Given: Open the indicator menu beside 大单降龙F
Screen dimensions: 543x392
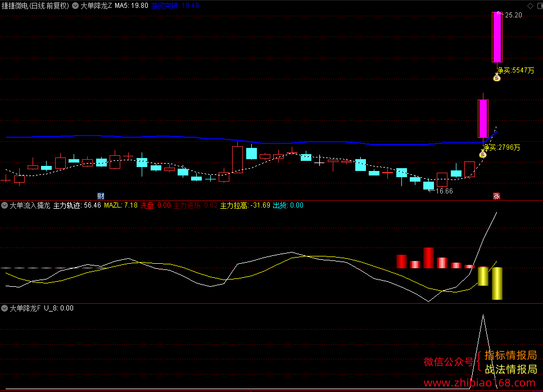Looking at the screenshot, I should pyautogui.click(x=4, y=308).
